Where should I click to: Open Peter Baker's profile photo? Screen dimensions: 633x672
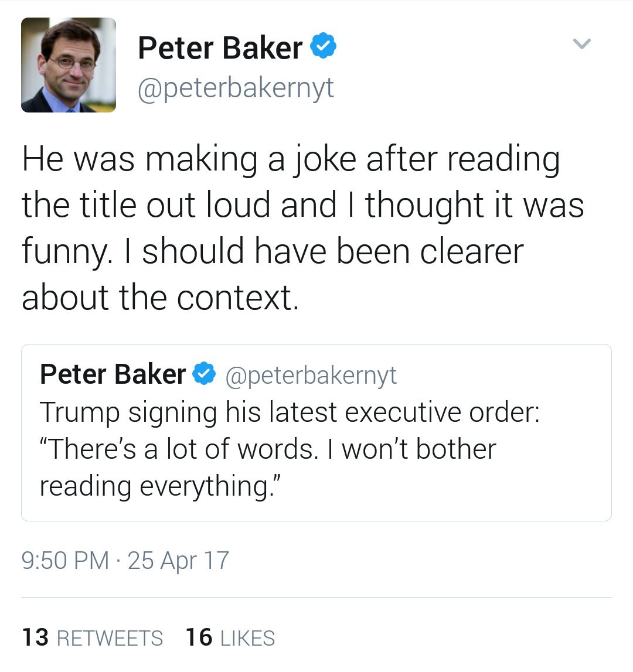coord(69,65)
